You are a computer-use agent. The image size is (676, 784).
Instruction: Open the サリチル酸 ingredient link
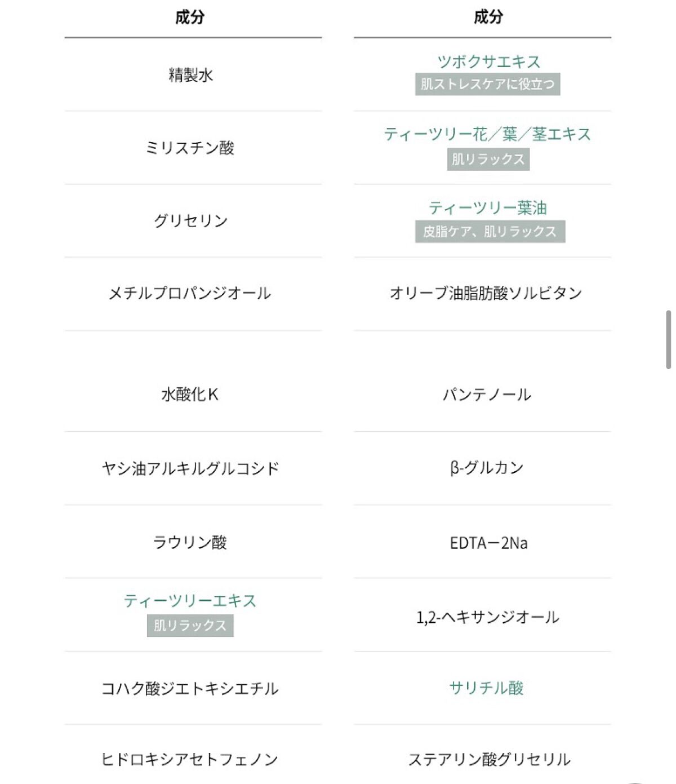[487, 688]
